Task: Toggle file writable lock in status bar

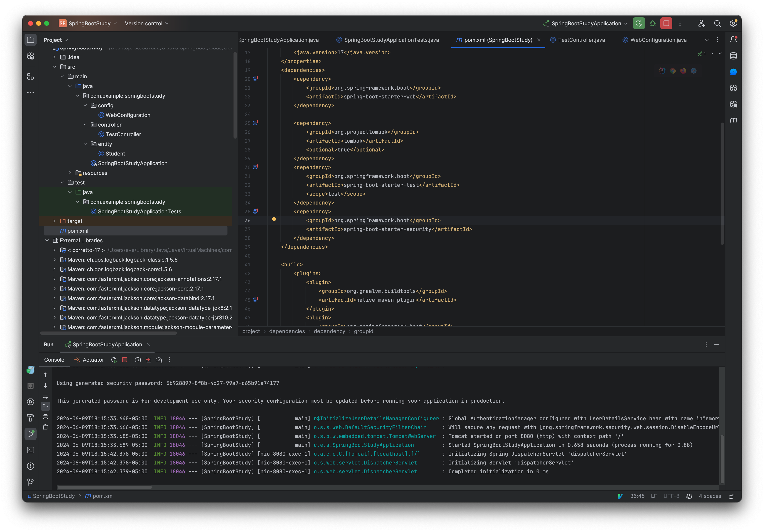Action: pos(732,496)
